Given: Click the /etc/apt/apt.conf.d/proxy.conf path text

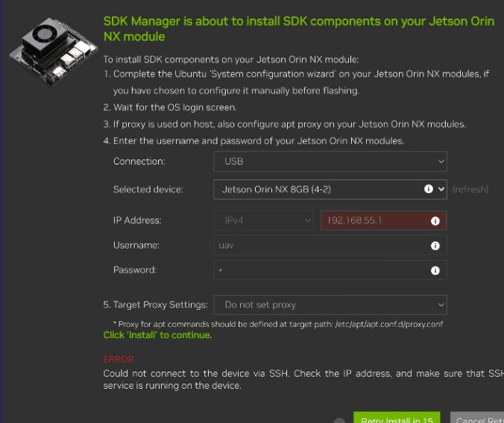Looking at the screenshot, I should (389, 324).
